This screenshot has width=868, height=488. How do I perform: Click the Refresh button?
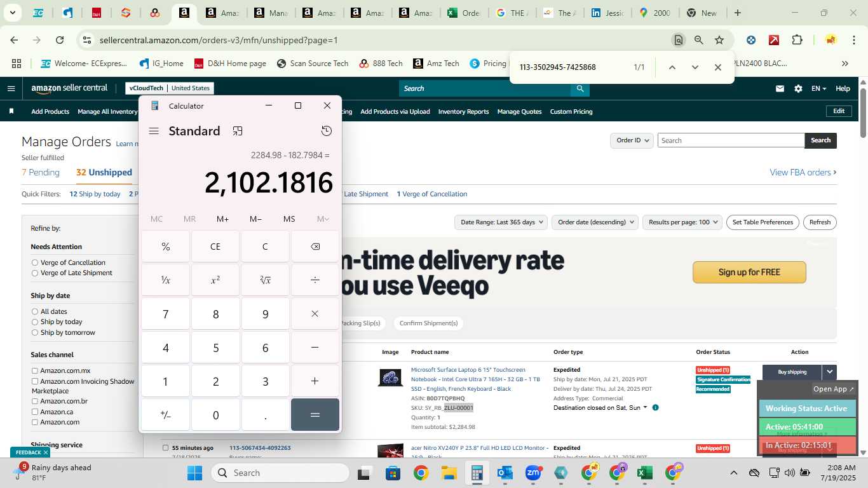(820, 222)
